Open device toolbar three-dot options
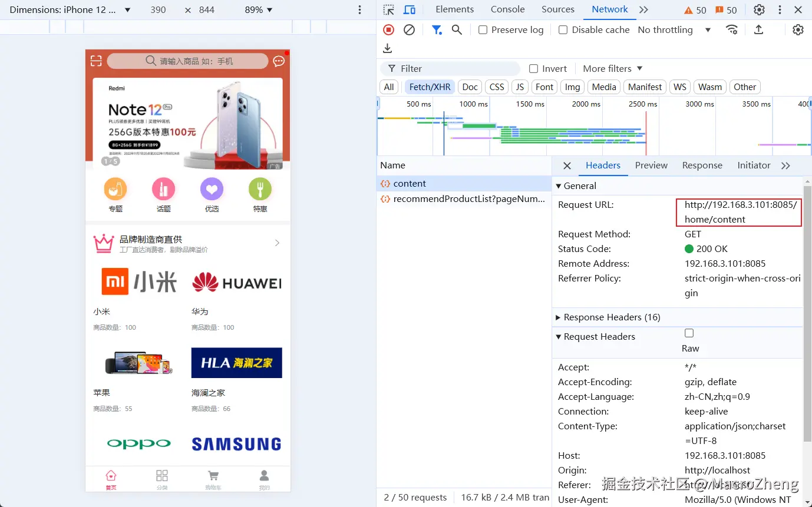 pos(360,10)
